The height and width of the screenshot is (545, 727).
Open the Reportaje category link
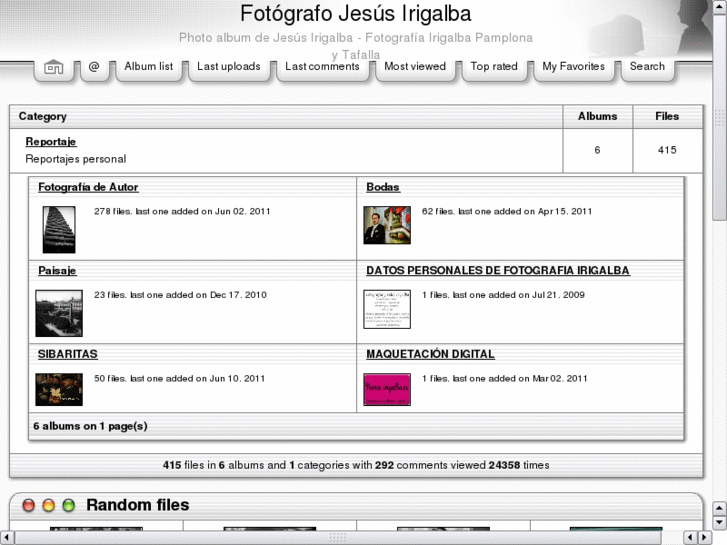click(51, 142)
